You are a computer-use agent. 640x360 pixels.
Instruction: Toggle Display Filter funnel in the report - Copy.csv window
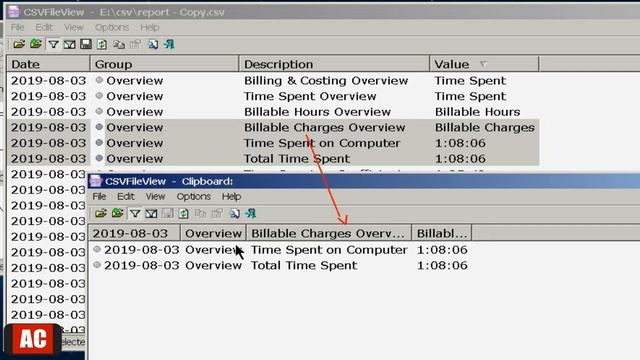[53, 44]
